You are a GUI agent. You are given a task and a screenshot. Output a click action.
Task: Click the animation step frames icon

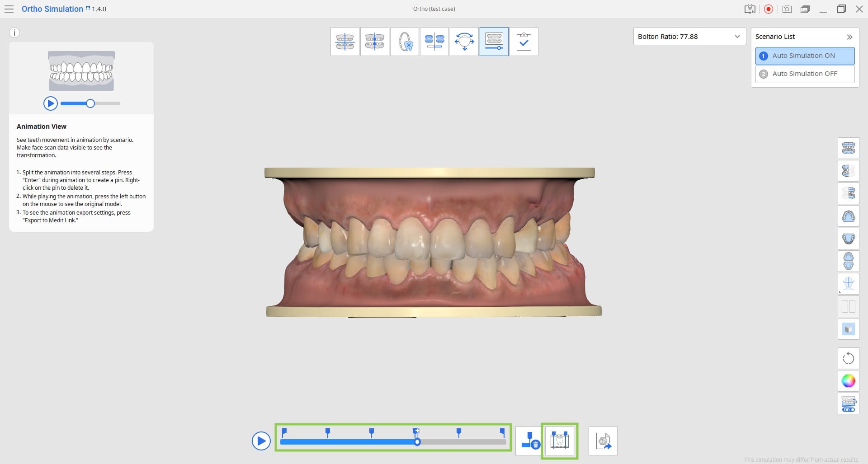click(x=560, y=441)
